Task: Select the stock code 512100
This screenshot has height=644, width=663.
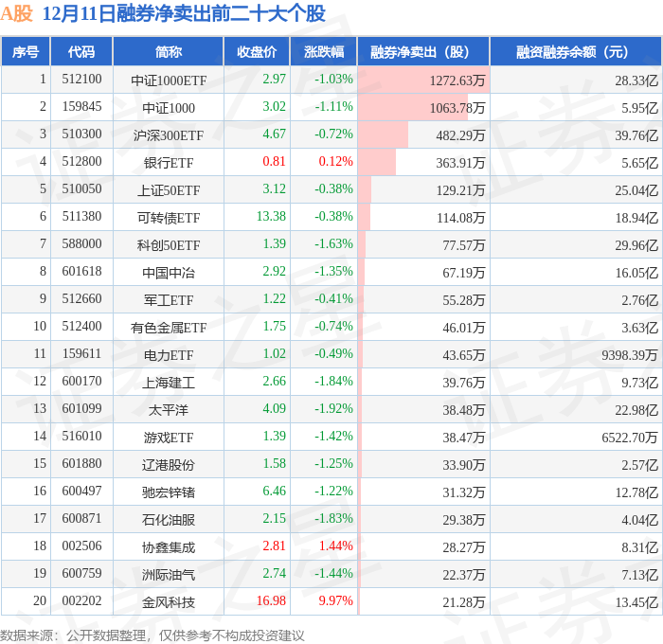Action: pos(81,79)
